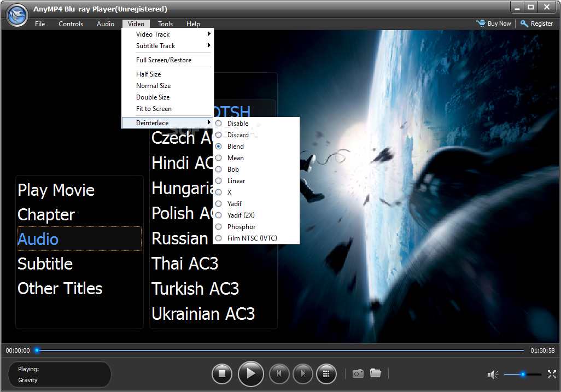Select the Film NTSC (IVTC) option

(x=256, y=238)
